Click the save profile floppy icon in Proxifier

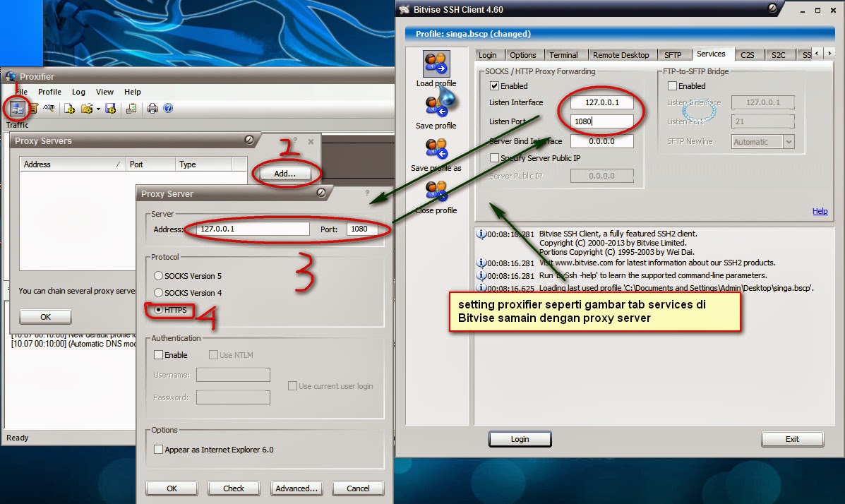point(110,108)
